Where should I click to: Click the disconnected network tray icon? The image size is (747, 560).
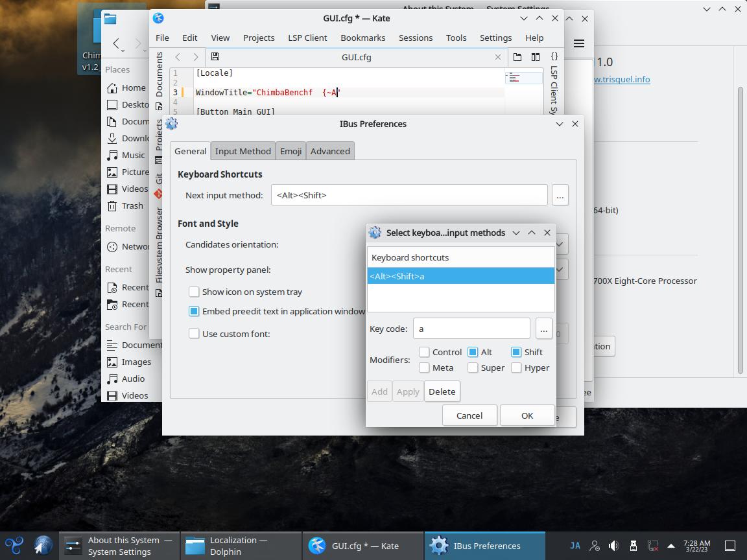(653, 546)
